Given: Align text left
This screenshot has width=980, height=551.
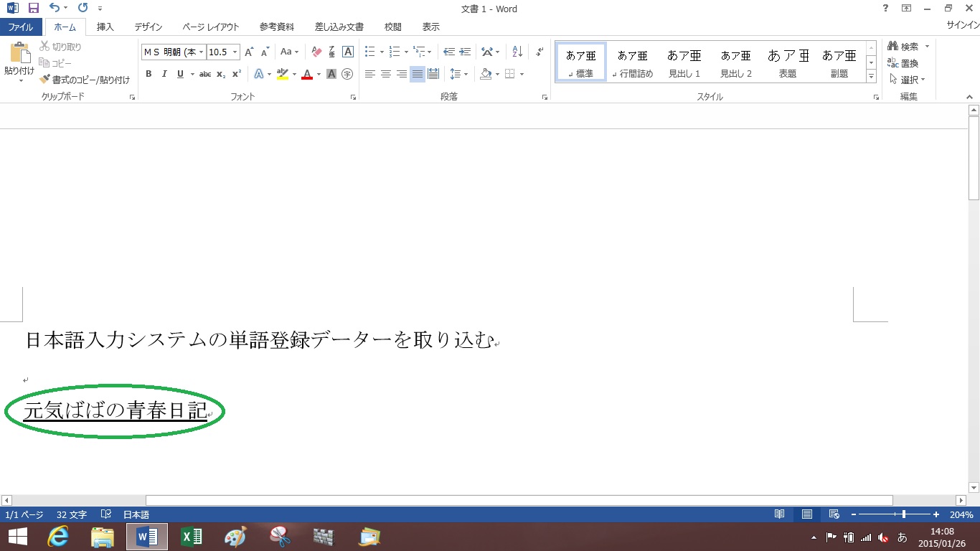Looking at the screenshot, I should coord(370,74).
